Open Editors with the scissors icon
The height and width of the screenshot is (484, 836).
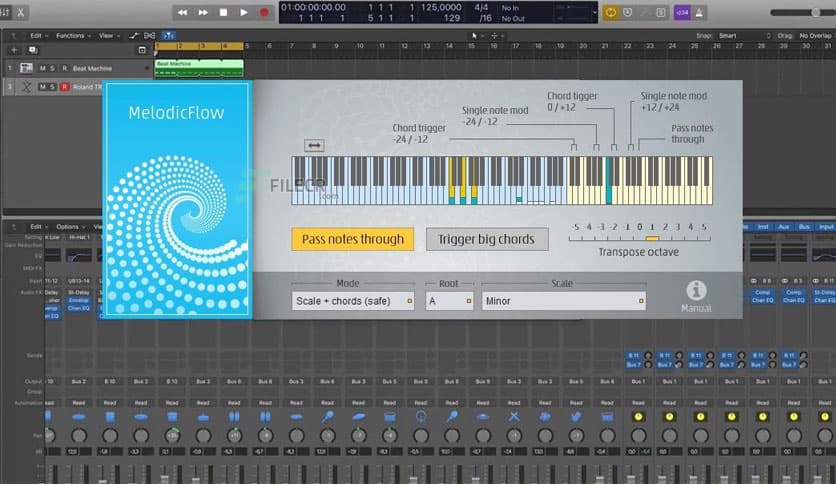21,12
